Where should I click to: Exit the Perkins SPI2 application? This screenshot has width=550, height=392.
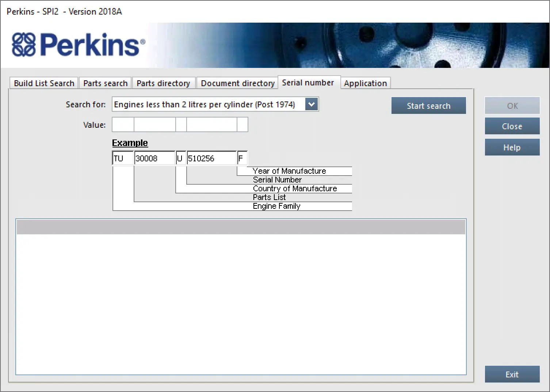[512, 374]
